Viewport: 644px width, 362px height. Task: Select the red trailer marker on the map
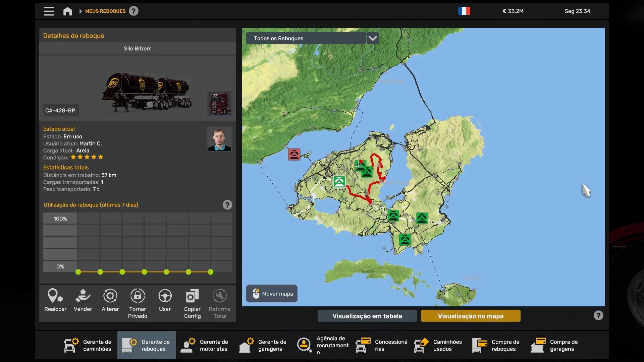click(294, 155)
